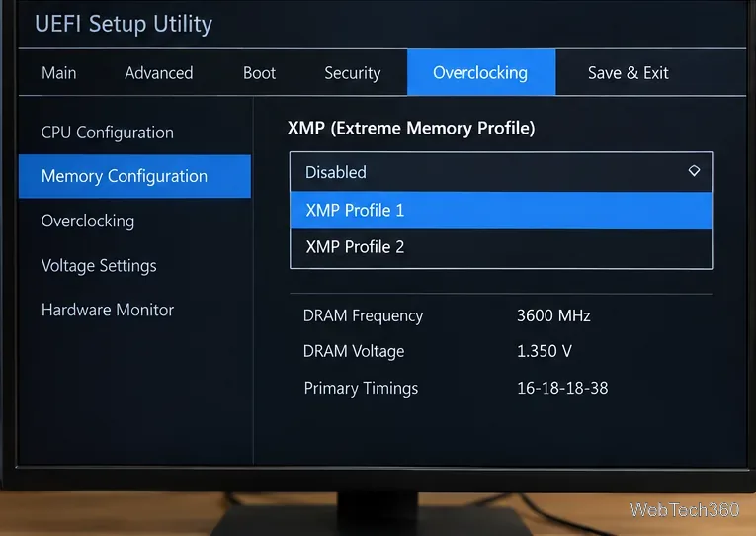
Task: Click the 1.350 V value
Action: (x=545, y=351)
